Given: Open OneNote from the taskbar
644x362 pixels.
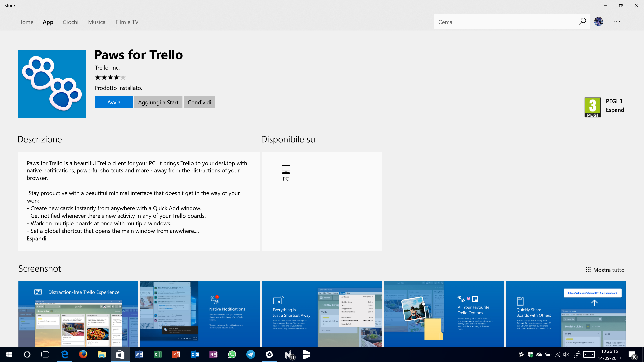Looking at the screenshot, I should (x=213, y=354).
